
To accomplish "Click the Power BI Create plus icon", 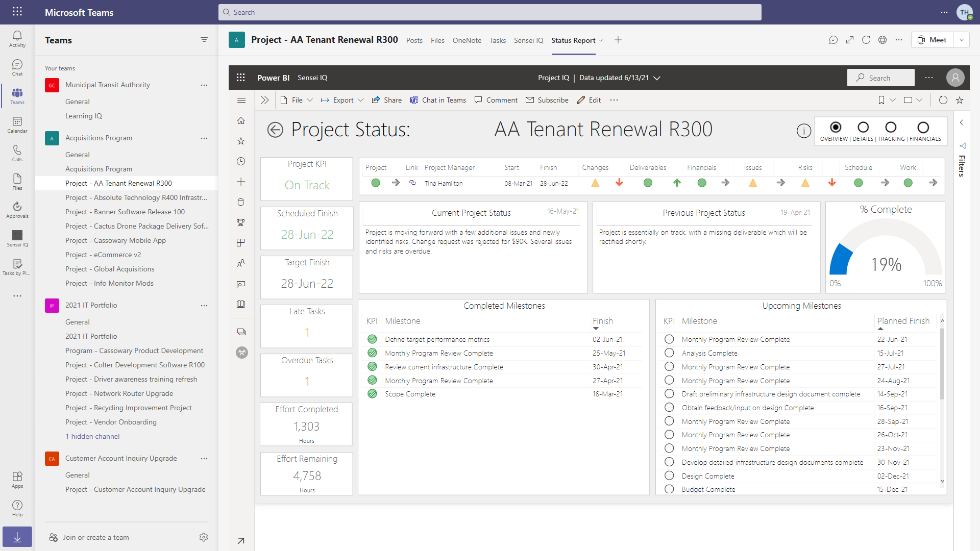I will [241, 182].
